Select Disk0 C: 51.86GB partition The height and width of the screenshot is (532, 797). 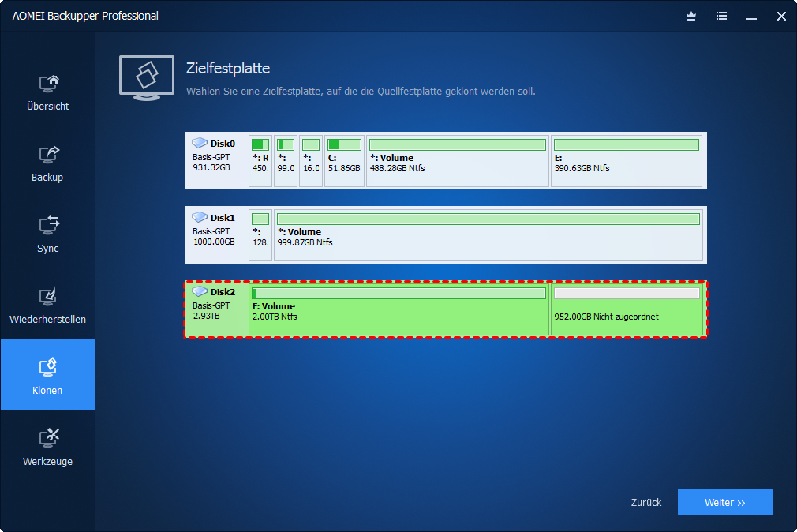pos(344,161)
